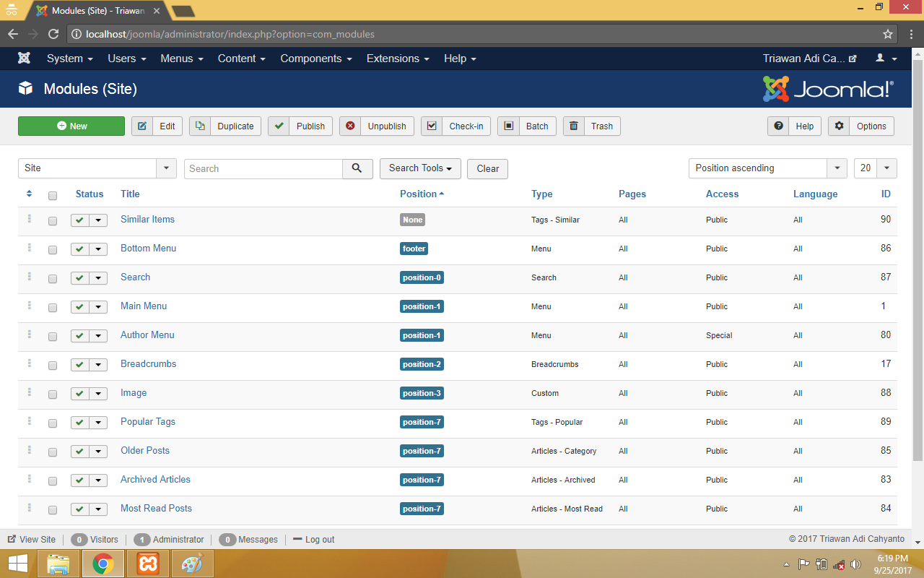Toggle the select-all checkbox in the header
The height and width of the screenshot is (578, 924).
53,195
